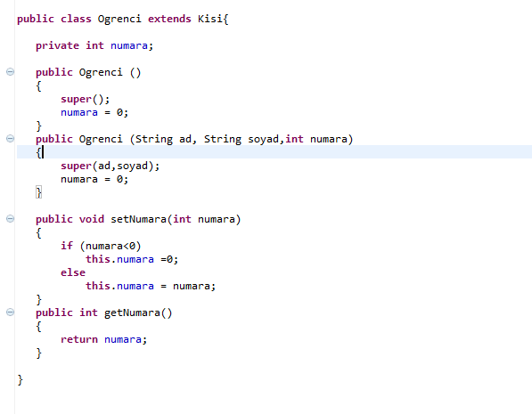Click 'super(ad,soyad);' call

coord(110,166)
